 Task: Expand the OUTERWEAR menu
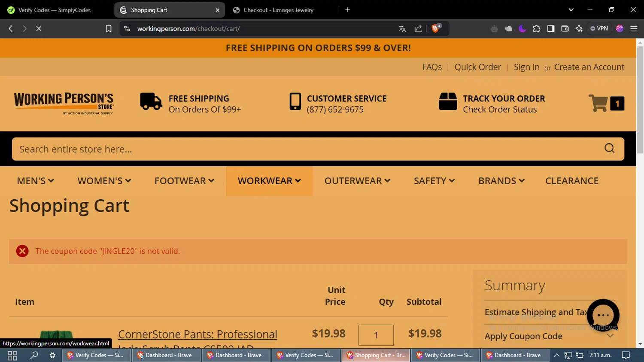pos(358,181)
